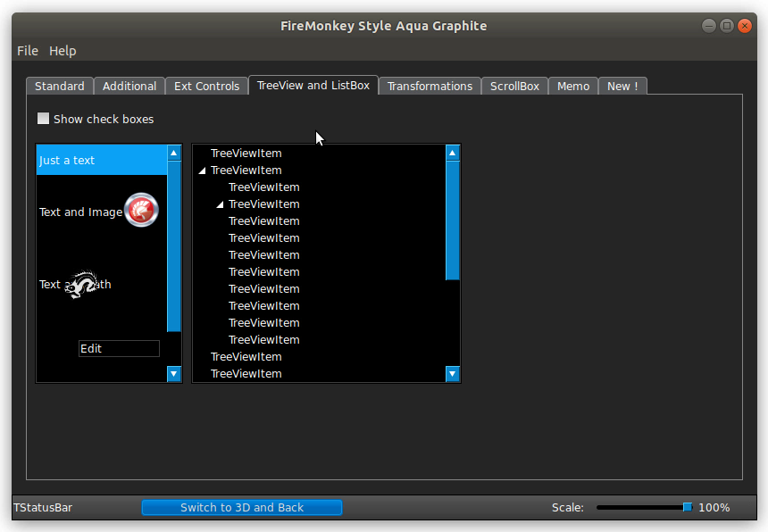Viewport: 768px width, 532px height.
Task: Click the red helmet image in the list
Action: tap(142, 210)
